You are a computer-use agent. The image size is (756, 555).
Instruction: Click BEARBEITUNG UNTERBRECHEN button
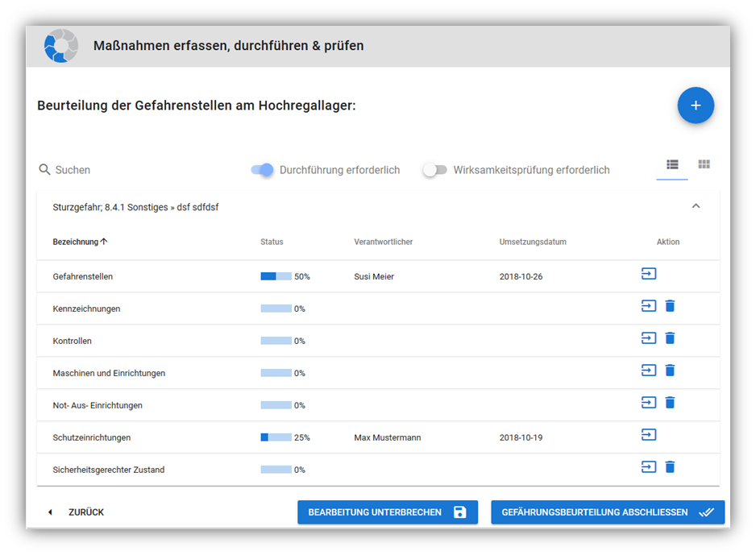click(388, 512)
